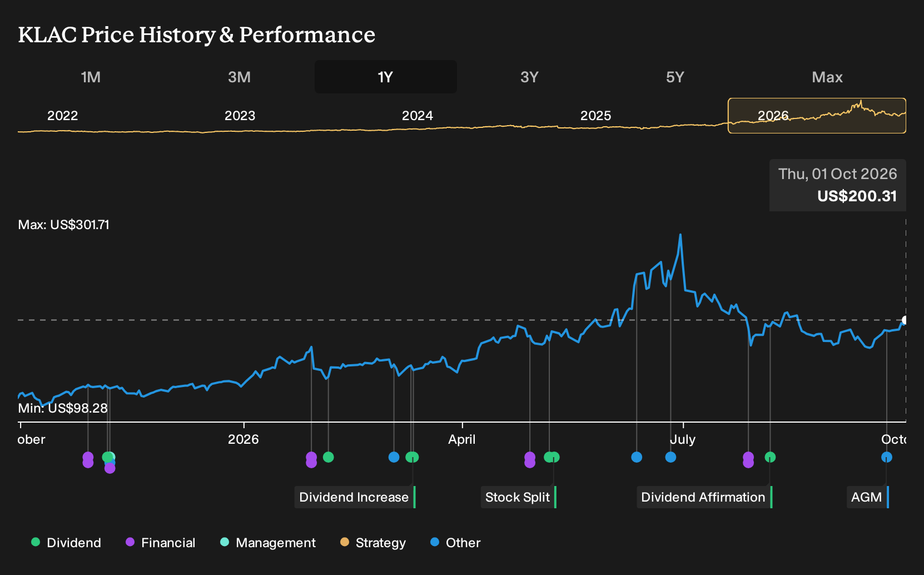
Task: Click the highlighted 2026 range selector window
Action: point(817,116)
